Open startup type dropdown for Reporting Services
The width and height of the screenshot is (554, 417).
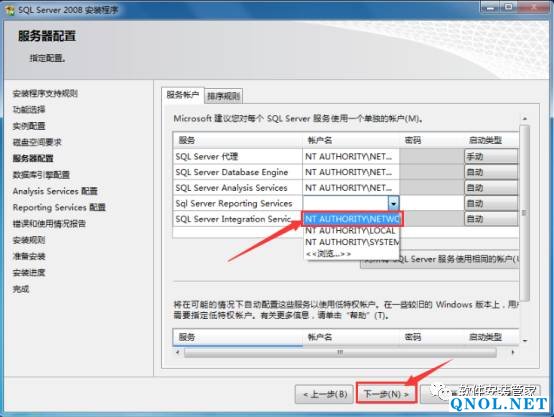click(491, 203)
